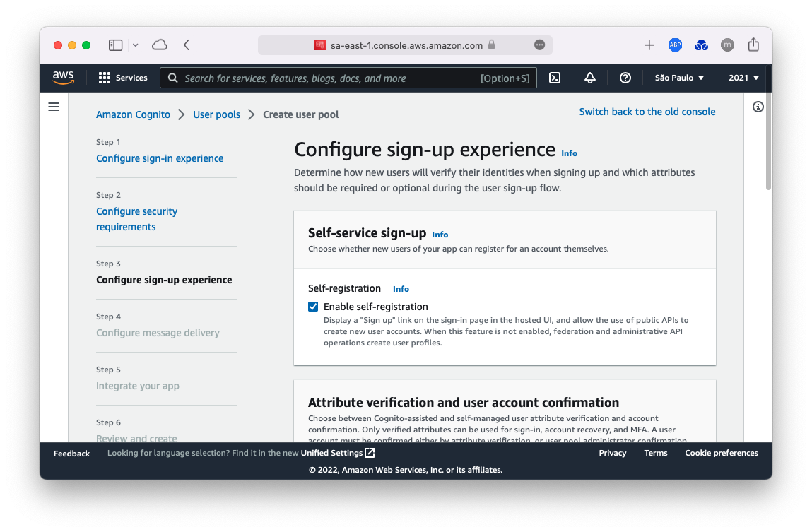Go to Step 1 Configure sign-in experience
812x532 pixels.
point(160,158)
